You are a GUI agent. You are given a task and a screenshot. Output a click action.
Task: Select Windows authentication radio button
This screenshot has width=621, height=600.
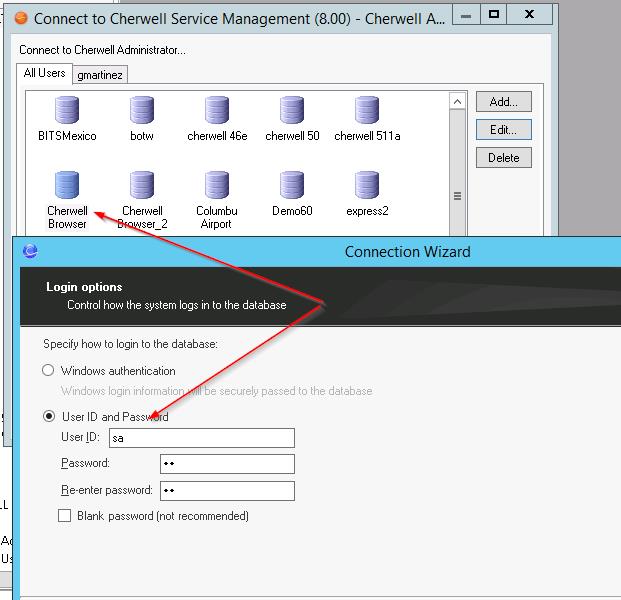[x=48, y=371]
